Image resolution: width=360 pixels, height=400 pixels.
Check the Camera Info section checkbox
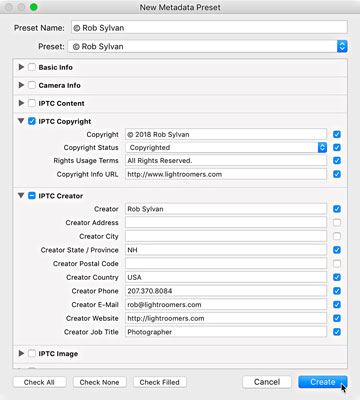click(32, 85)
